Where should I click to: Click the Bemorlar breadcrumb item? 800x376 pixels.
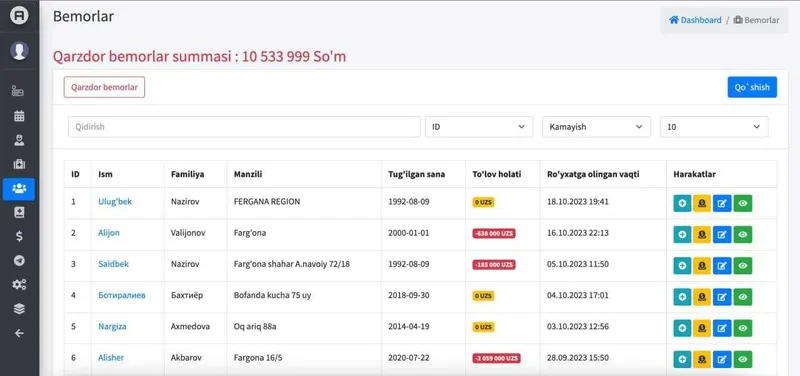757,20
